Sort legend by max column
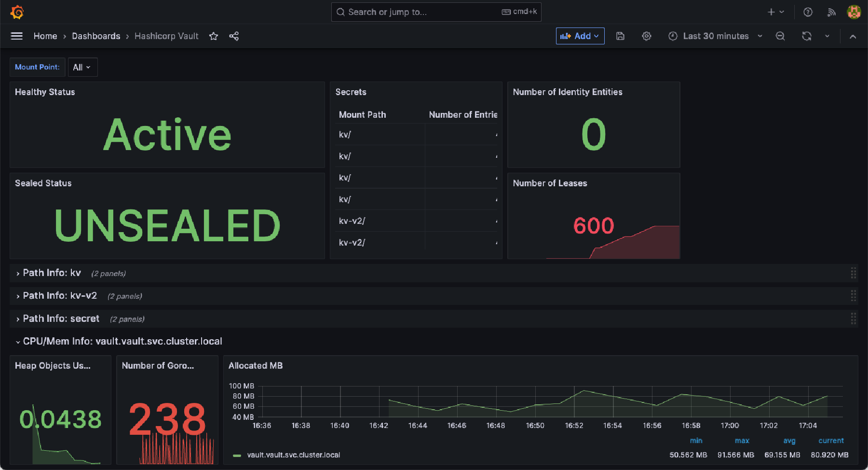868x470 pixels. 742,441
